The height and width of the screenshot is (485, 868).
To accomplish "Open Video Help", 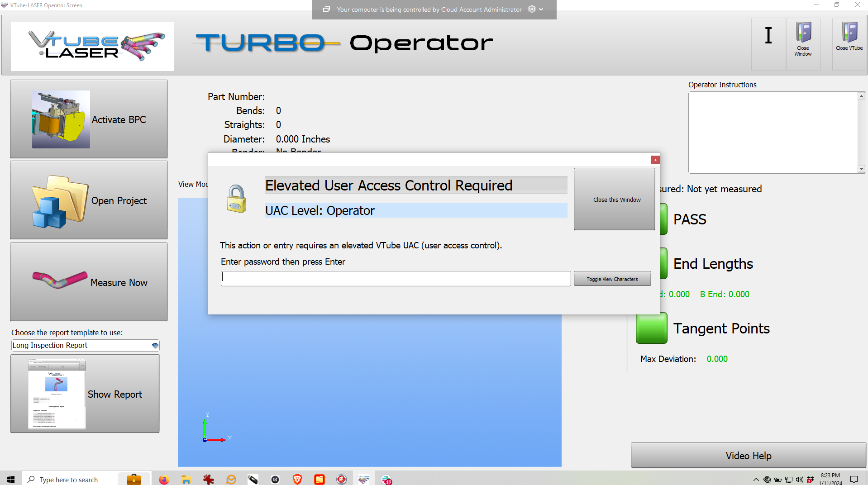I will point(749,455).
